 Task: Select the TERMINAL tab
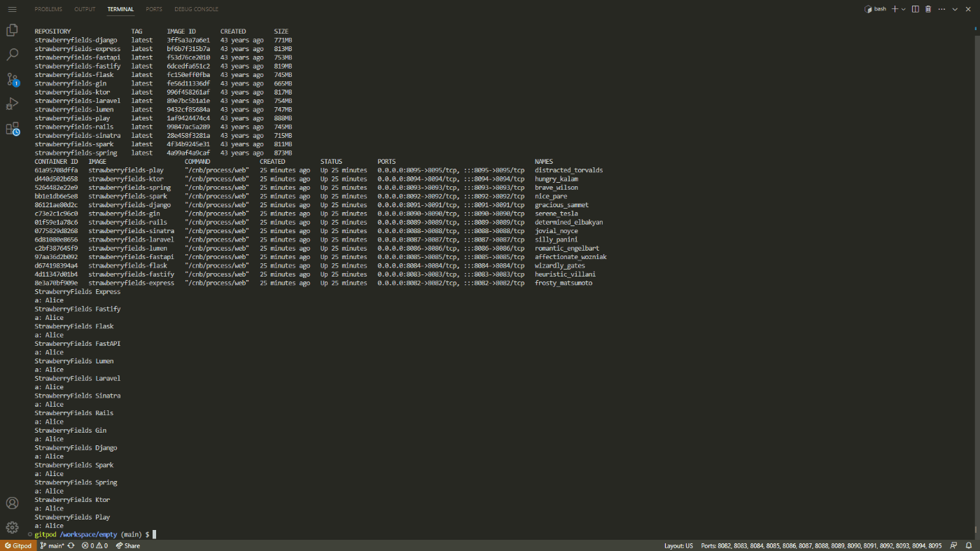(121, 9)
